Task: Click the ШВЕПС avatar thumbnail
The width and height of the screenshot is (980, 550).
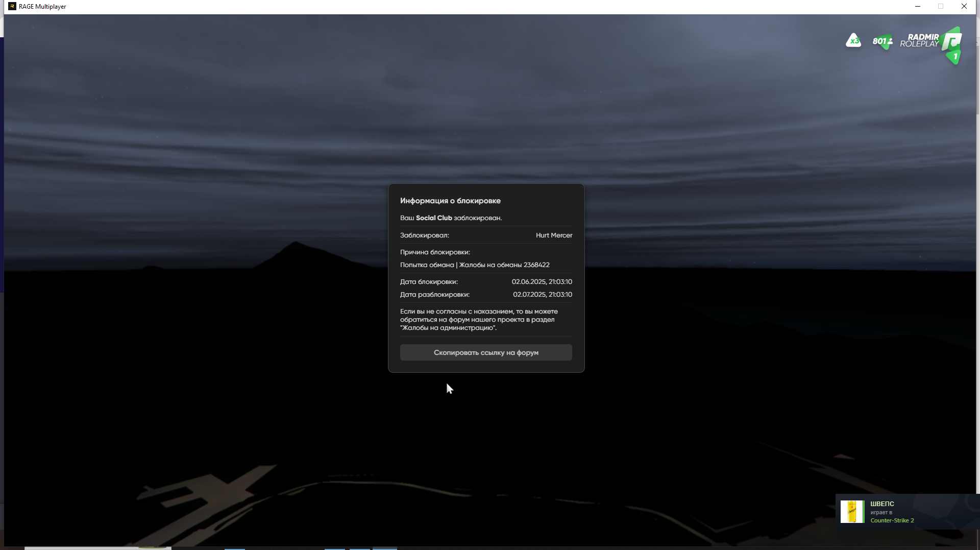Action: 852,512
